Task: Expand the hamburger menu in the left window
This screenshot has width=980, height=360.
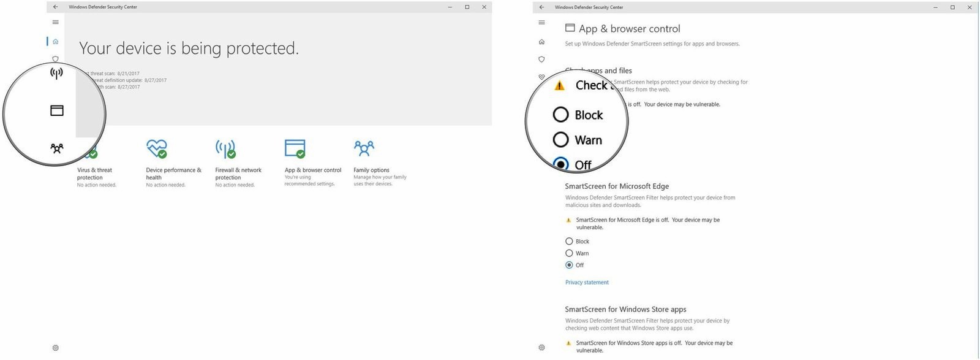Action: pos(56,22)
